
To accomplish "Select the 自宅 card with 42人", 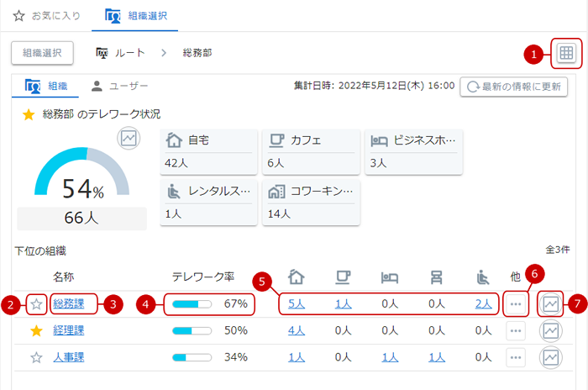I will [209, 152].
